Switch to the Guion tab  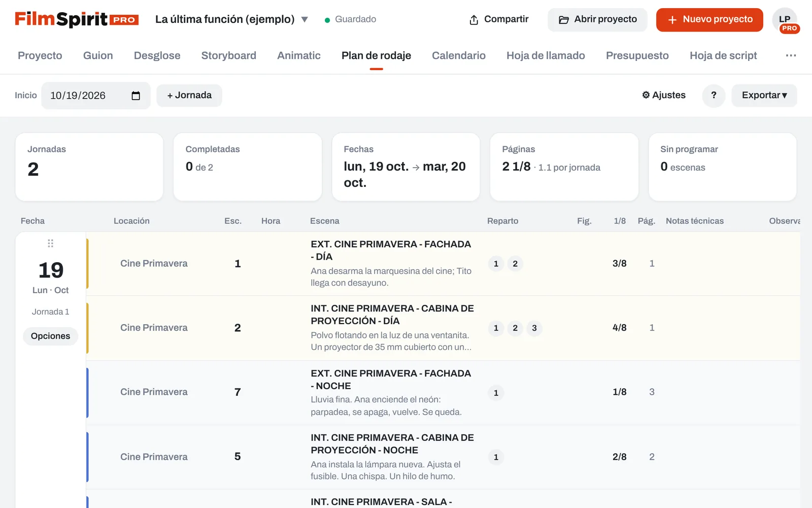click(x=98, y=55)
